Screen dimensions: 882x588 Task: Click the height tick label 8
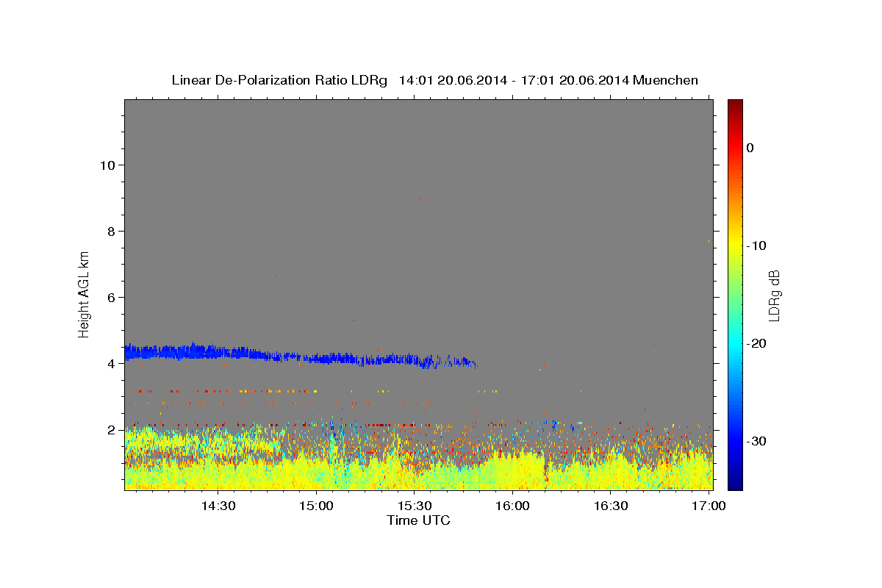point(112,231)
